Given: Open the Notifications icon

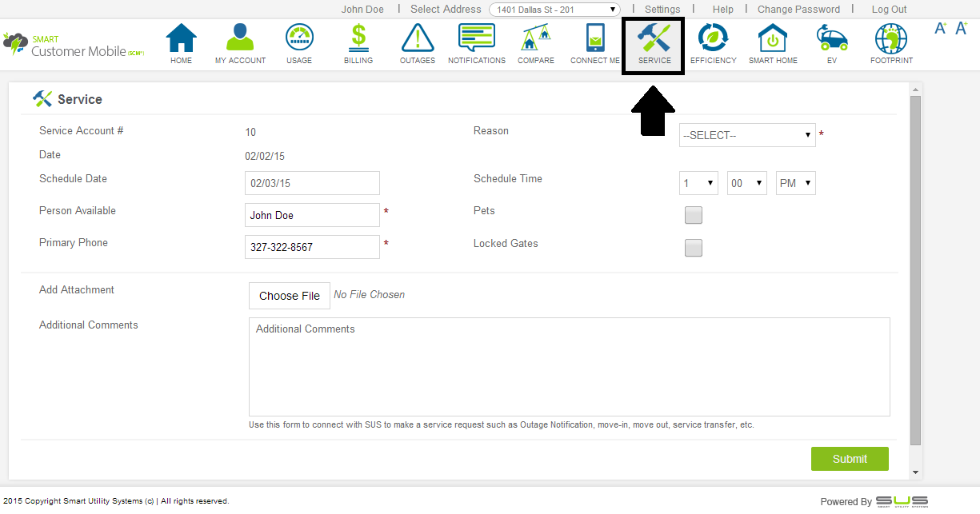Looking at the screenshot, I should [x=477, y=38].
